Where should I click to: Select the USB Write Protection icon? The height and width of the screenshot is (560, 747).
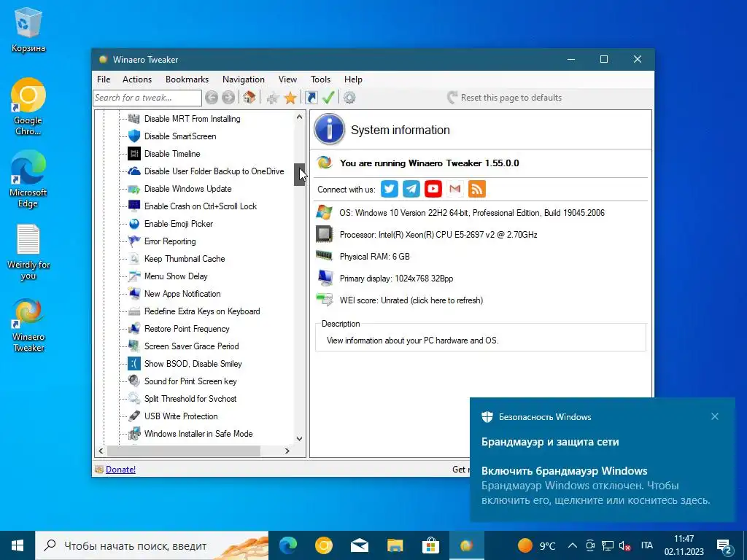pyautogui.click(x=134, y=416)
